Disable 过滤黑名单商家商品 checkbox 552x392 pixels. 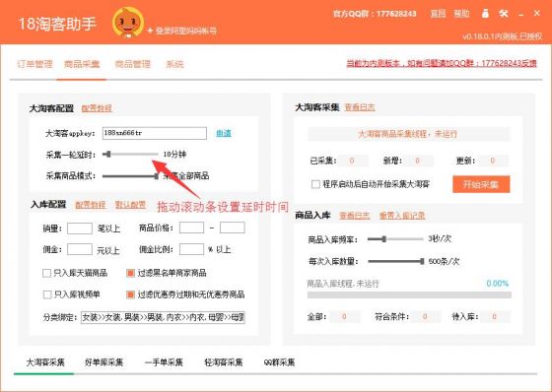coord(130,273)
